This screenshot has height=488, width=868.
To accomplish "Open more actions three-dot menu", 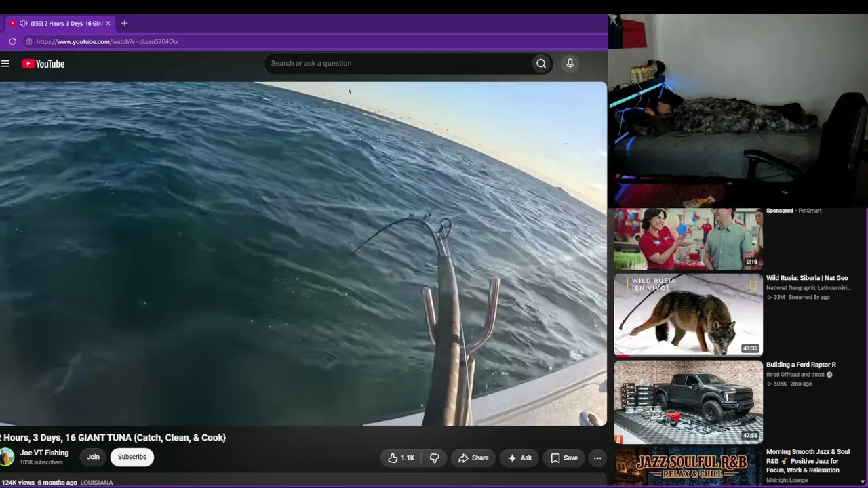I will point(597,458).
